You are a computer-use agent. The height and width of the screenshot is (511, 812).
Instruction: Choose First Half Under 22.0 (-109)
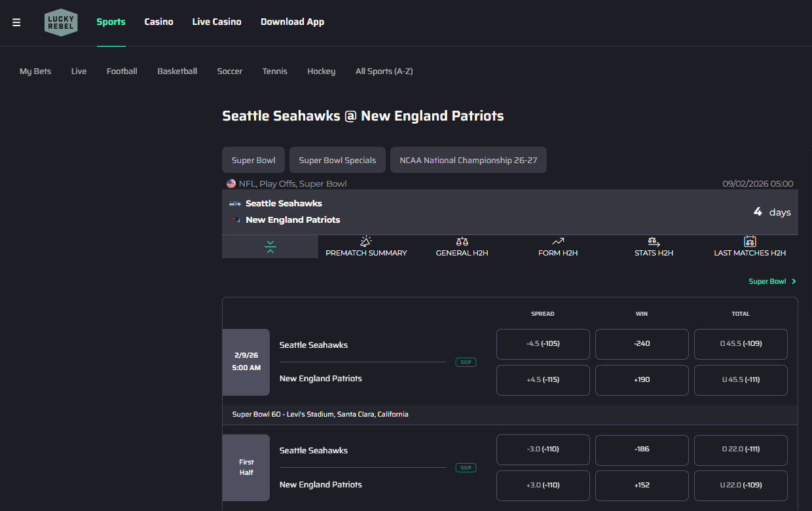(741, 485)
